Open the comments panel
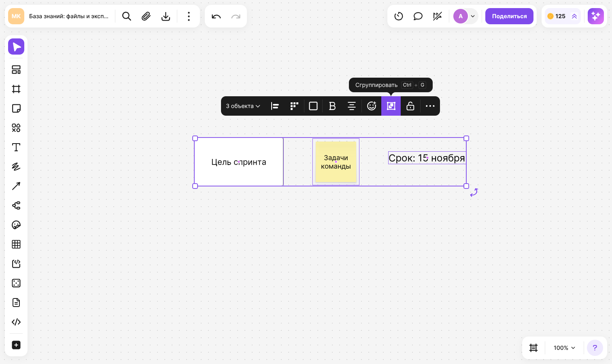This screenshot has width=612, height=364. click(418, 16)
